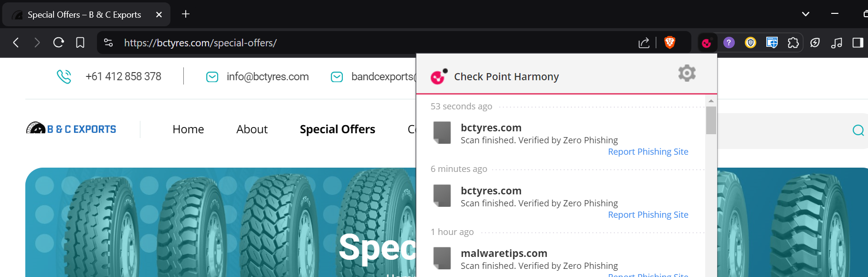Open Check Point Harmony settings gear

point(687,74)
